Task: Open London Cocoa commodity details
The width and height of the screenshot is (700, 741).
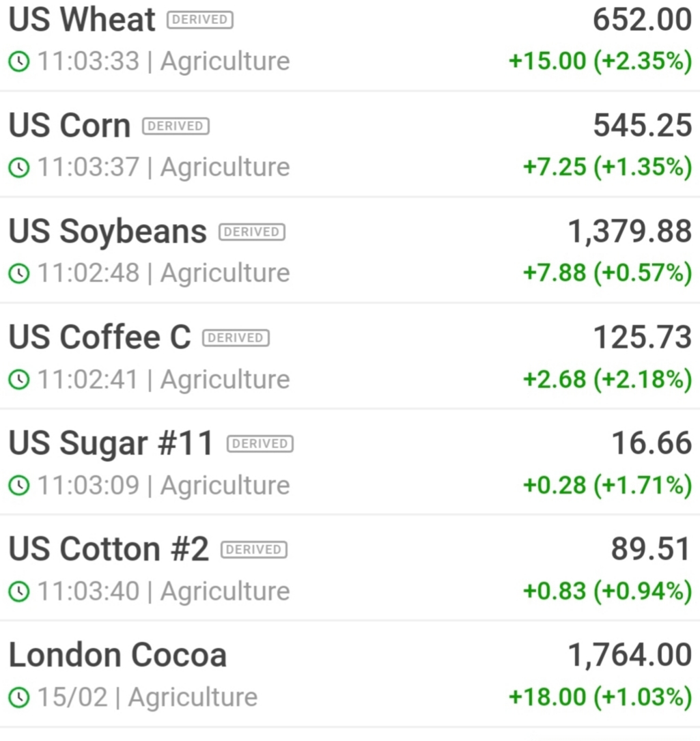Action: tap(350, 675)
